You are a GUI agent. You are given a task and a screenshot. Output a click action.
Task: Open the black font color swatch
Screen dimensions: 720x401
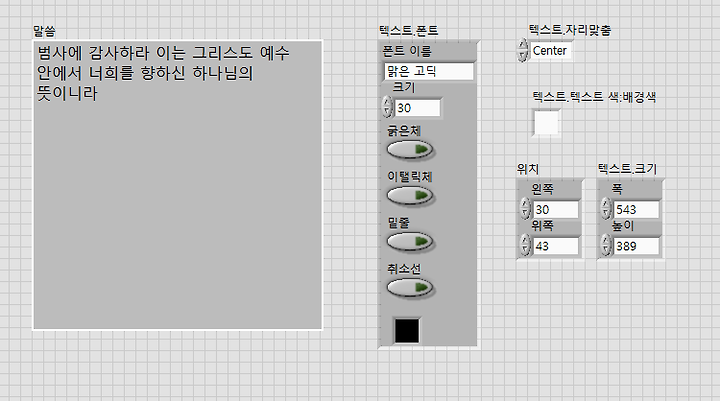pyautogui.click(x=407, y=330)
